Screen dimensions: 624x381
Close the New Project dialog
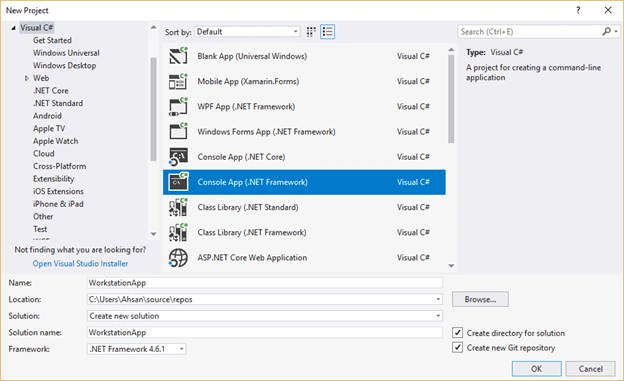coord(608,10)
